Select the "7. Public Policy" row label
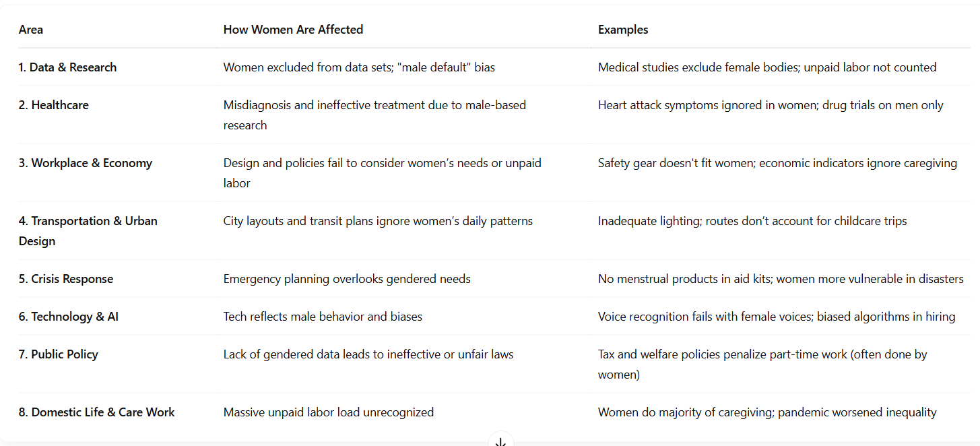 click(x=59, y=354)
